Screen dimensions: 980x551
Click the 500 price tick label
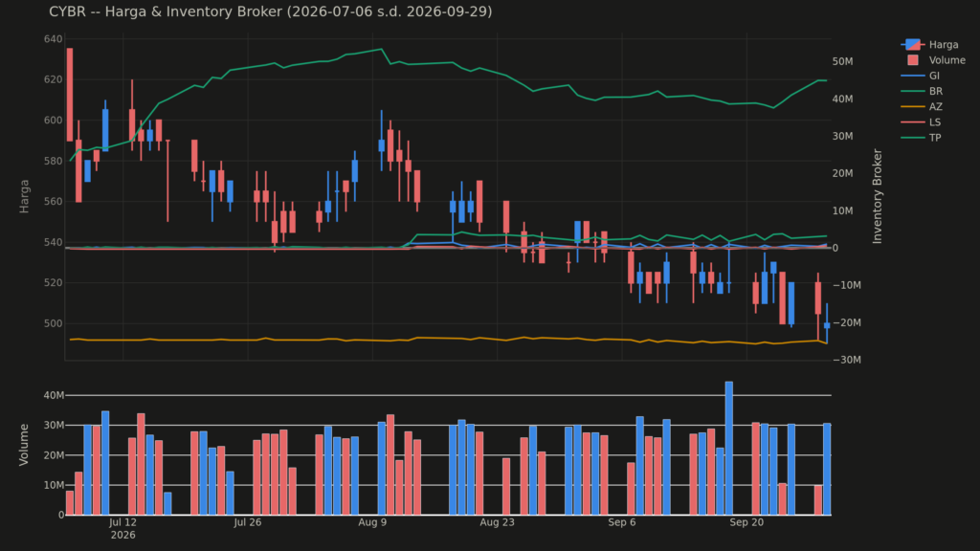point(54,323)
